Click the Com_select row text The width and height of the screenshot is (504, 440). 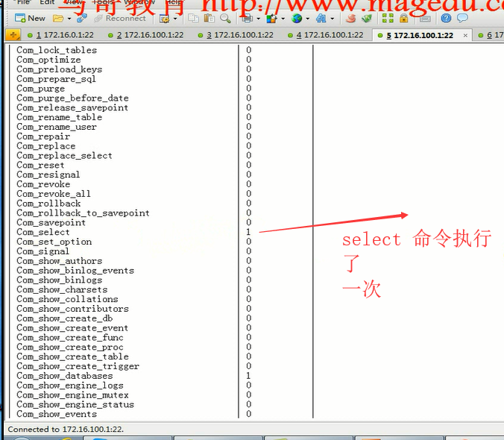(43, 232)
